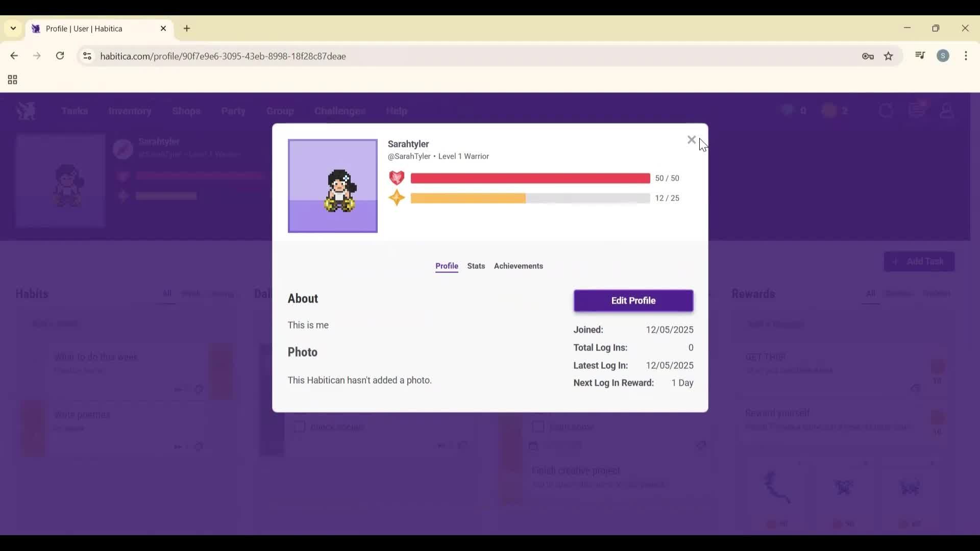980x551 pixels.
Task: Click Sarahtyler's avatar portrait in the modal
Action: click(332, 186)
